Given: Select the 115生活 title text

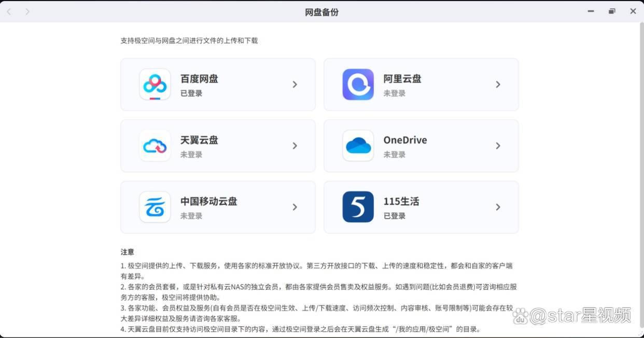Looking at the screenshot, I should [401, 201].
